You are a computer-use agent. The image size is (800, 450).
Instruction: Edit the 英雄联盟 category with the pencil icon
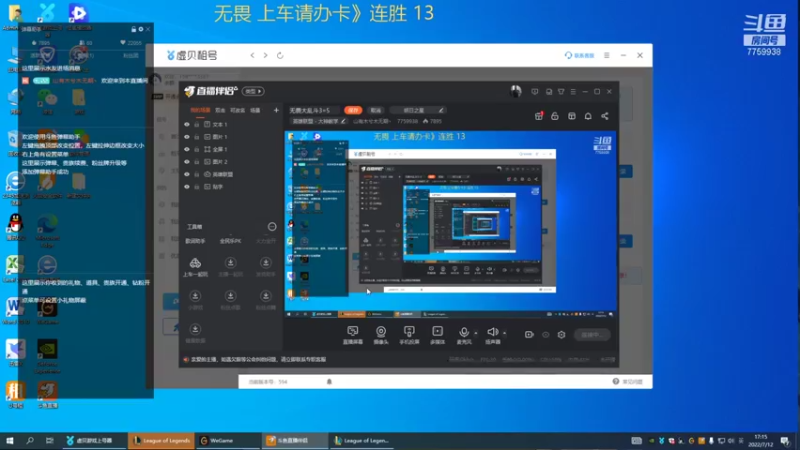click(x=343, y=121)
